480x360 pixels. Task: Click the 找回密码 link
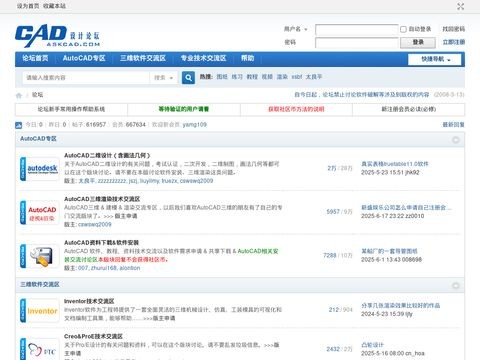pos(453,29)
